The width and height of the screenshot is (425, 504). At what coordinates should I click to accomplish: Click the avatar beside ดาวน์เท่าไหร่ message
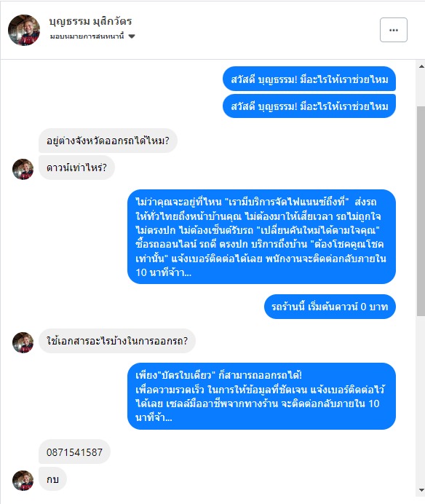[x=23, y=169]
